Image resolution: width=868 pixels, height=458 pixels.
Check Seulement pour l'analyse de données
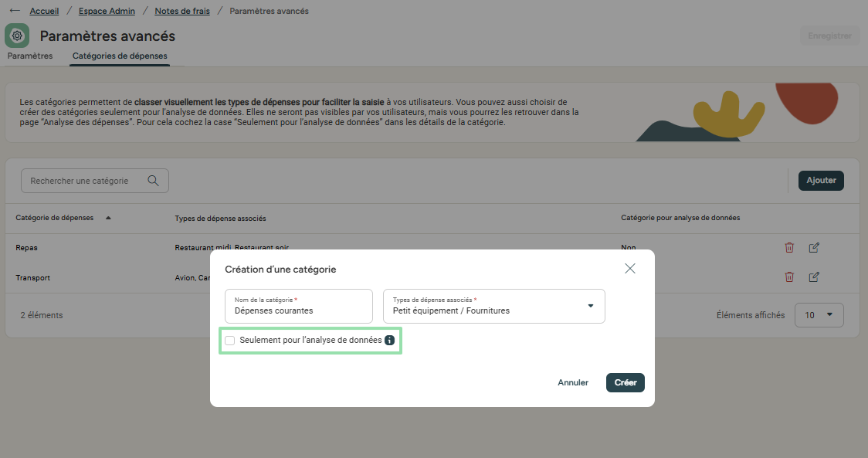[x=229, y=340]
